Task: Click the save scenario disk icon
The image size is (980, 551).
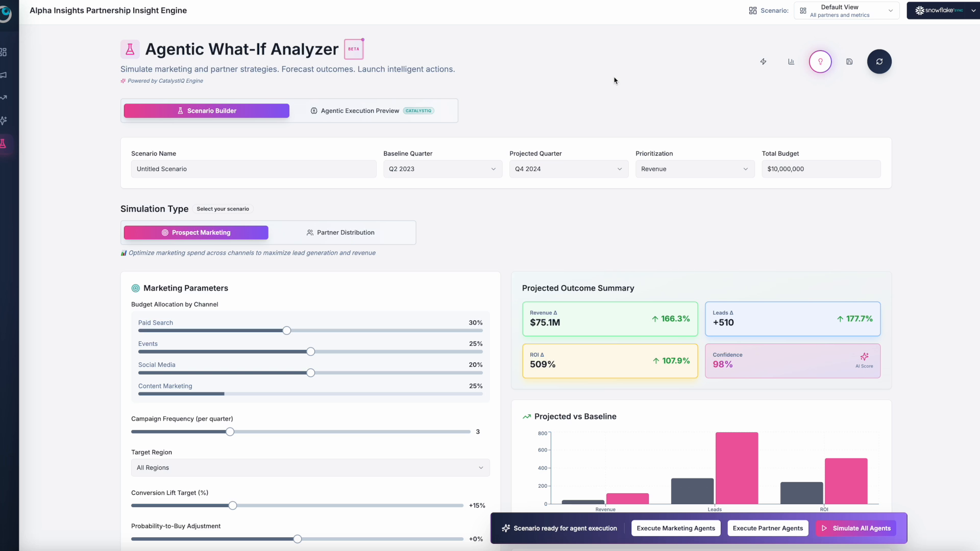Action: click(x=849, y=62)
